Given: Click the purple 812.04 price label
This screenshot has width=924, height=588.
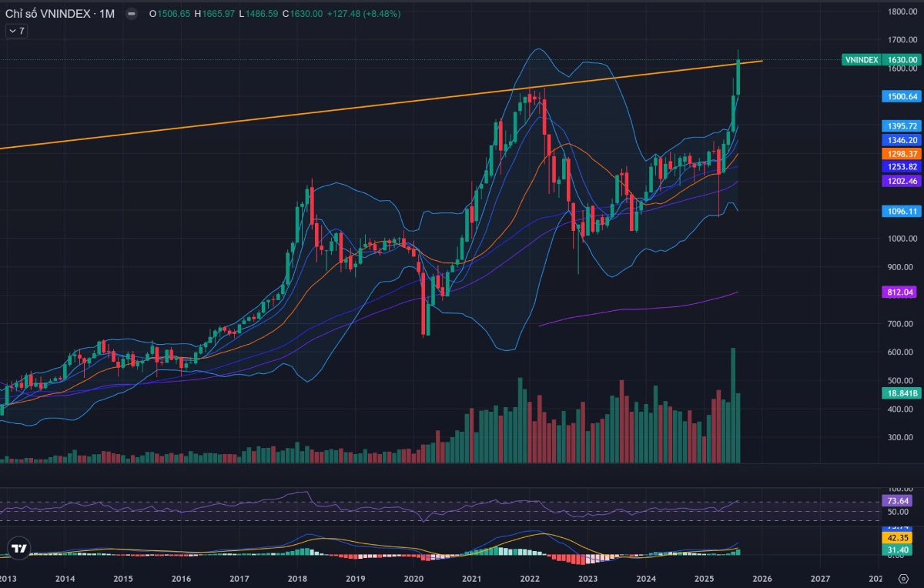Looking at the screenshot, I should [899, 292].
